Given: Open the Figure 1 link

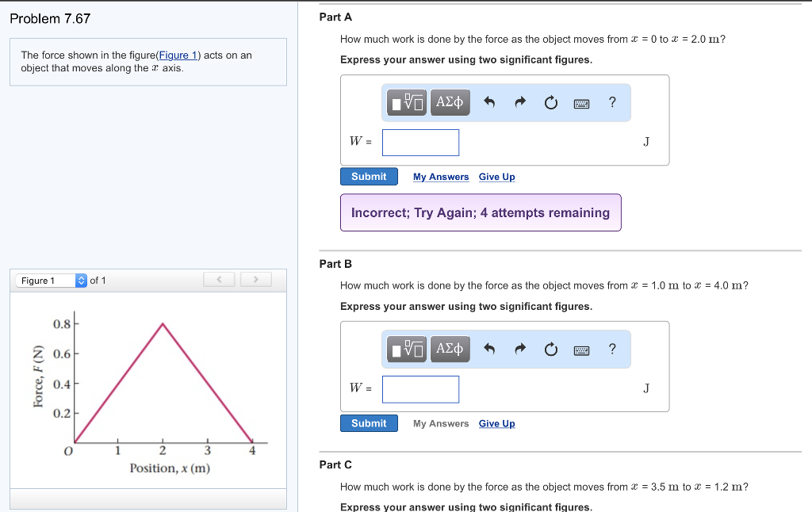Looking at the screenshot, I should pyautogui.click(x=178, y=55).
